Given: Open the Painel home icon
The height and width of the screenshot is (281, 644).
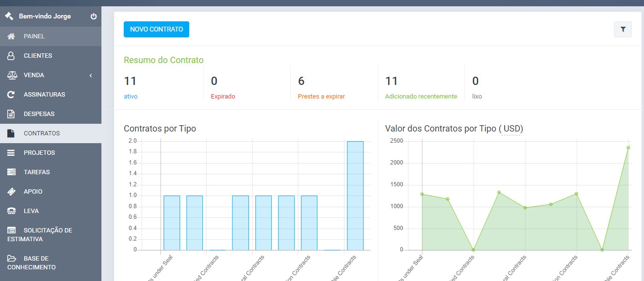Looking at the screenshot, I should coord(11,36).
